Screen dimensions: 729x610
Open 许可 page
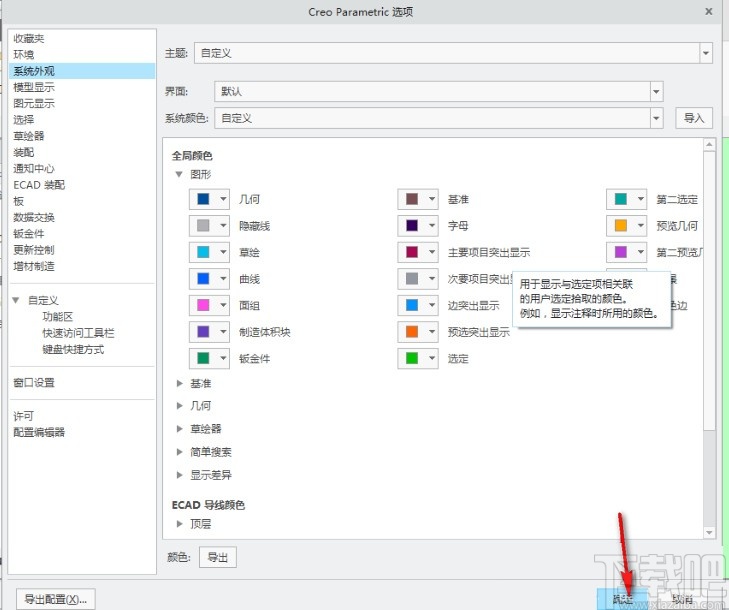click(x=24, y=416)
